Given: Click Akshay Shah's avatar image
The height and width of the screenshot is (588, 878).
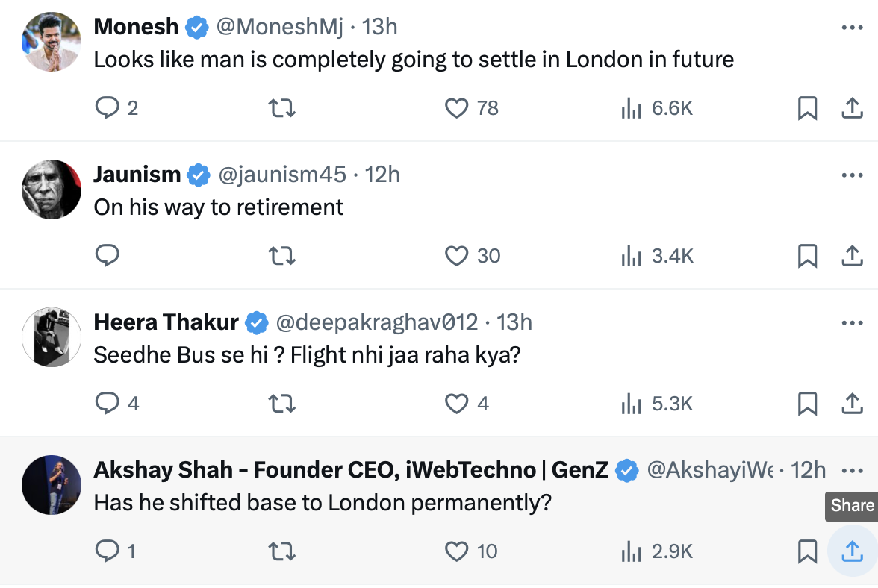Looking at the screenshot, I should [x=52, y=485].
